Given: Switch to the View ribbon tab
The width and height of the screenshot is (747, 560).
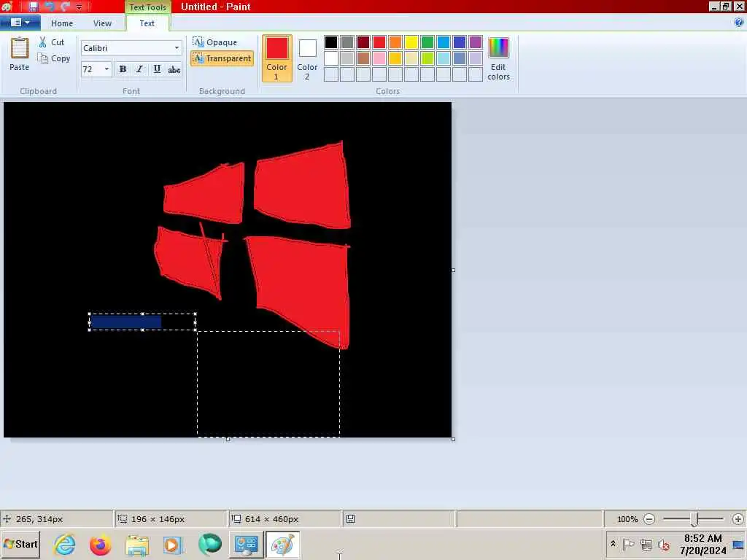Looking at the screenshot, I should [102, 23].
